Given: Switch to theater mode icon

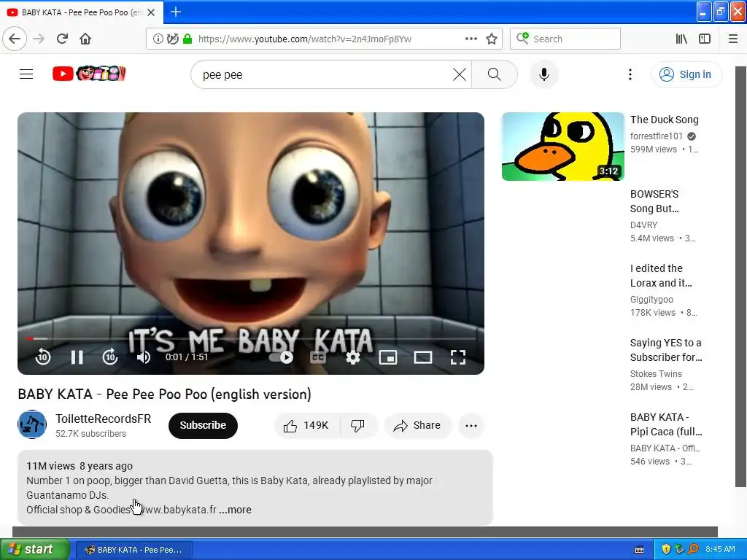Looking at the screenshot, I should tap(422, 357).
